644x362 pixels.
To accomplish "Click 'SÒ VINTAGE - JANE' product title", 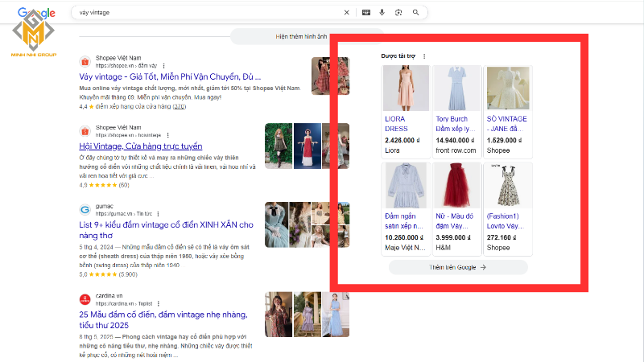I will click(x=507, y=124).
